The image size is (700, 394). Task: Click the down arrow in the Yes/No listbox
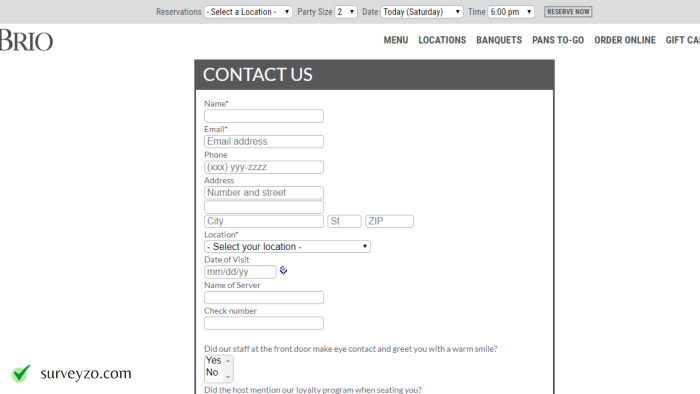tap(228, 377)
